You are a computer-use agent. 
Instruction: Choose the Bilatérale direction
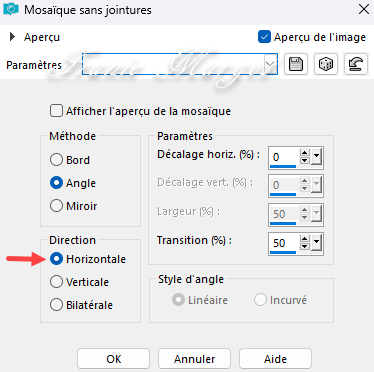pyautogui.click(x=56, y=305)
